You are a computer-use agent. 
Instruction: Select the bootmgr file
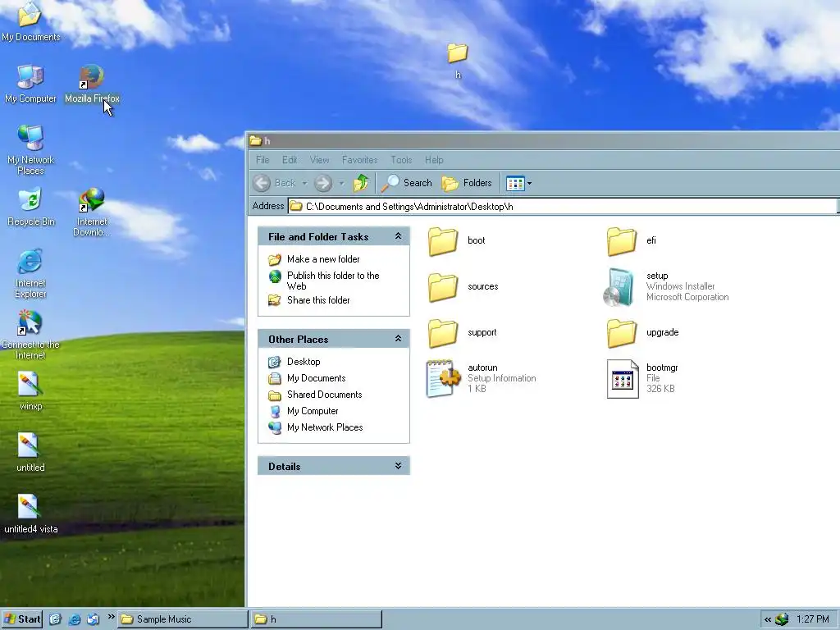pos(642,379)
